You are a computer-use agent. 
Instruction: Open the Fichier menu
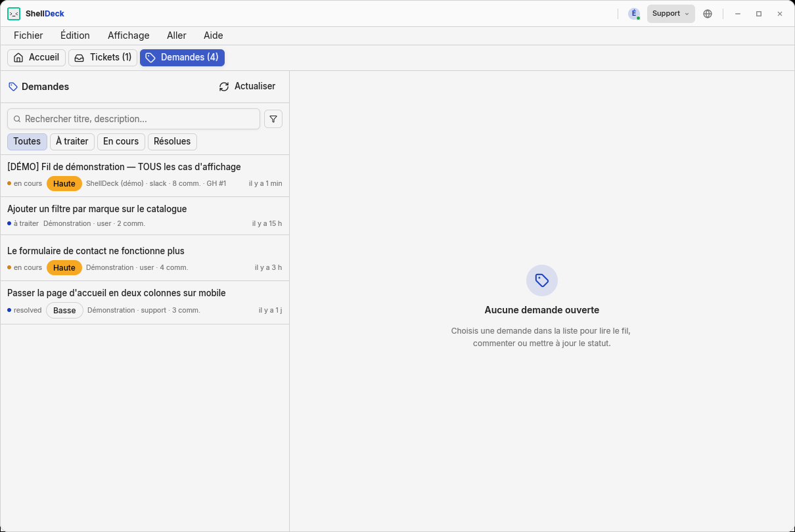pos(28,35)
